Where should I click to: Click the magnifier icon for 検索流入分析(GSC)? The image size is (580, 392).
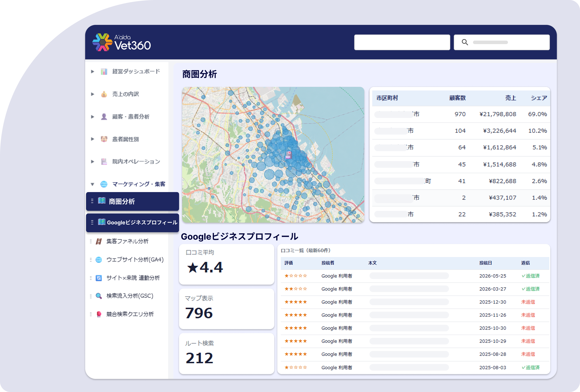[x=99, y=296]
